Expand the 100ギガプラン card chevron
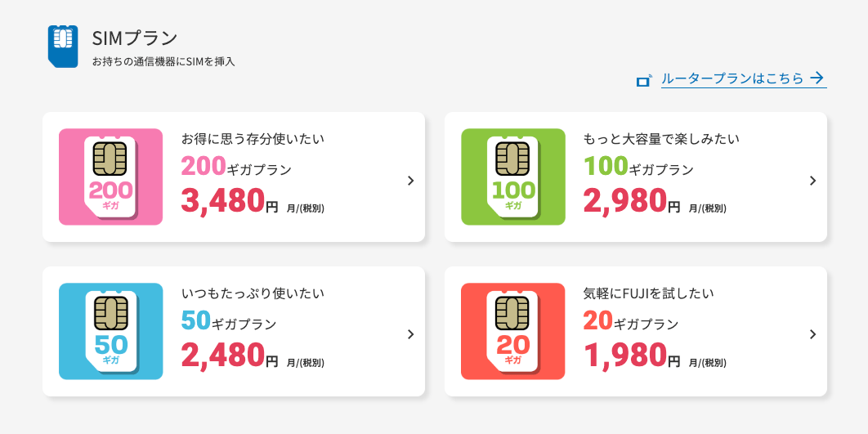The height and width of the screenshot is (434, 868). pyautogui.click(x=812, y=181)
